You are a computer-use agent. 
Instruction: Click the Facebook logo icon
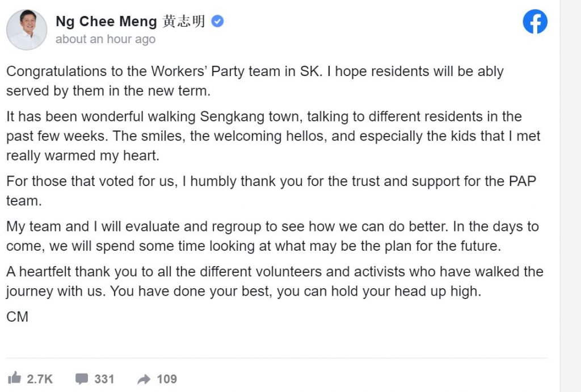(x=535, y=22)
